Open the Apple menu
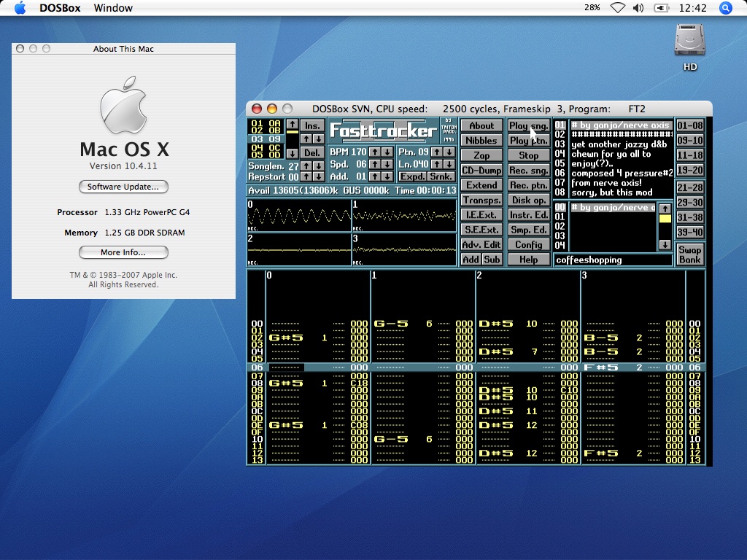This screenshot has width=747, height=560. click(x=20, y=7)
